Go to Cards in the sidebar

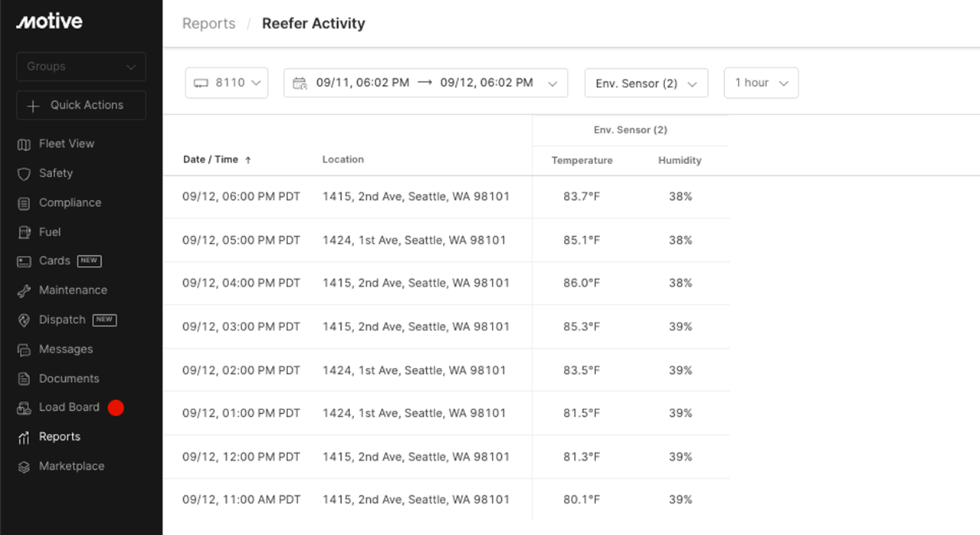pyautogui.click(x=54, y=261)
